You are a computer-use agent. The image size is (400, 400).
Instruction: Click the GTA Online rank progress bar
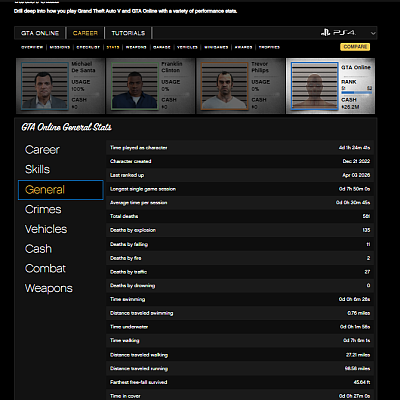click(356, 92)
